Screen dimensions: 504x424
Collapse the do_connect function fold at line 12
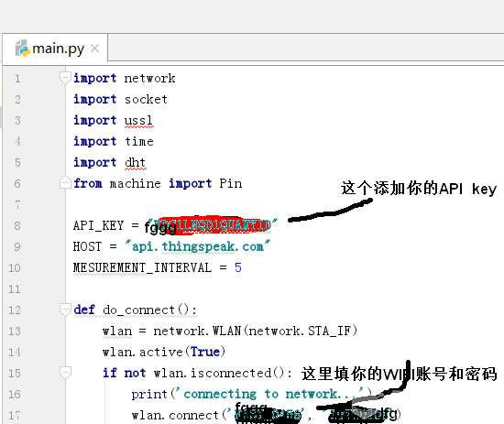pyautogui.click(x=65, y=310)
